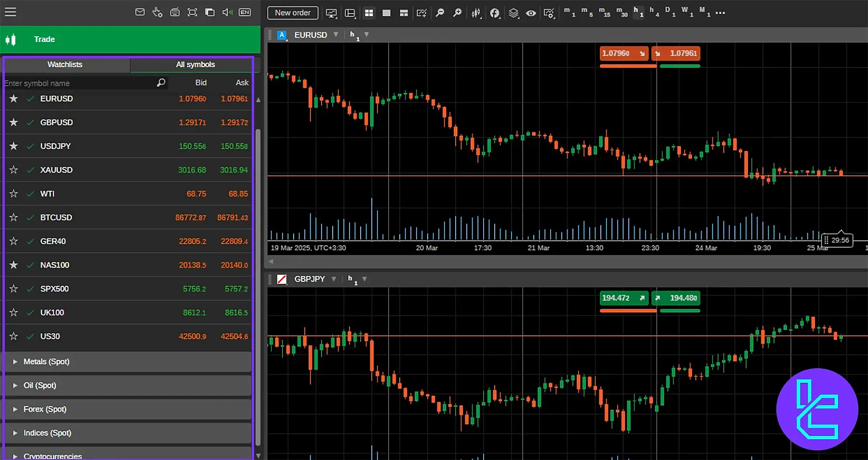Expand the Indices (Spot) group

coord(127,433)
